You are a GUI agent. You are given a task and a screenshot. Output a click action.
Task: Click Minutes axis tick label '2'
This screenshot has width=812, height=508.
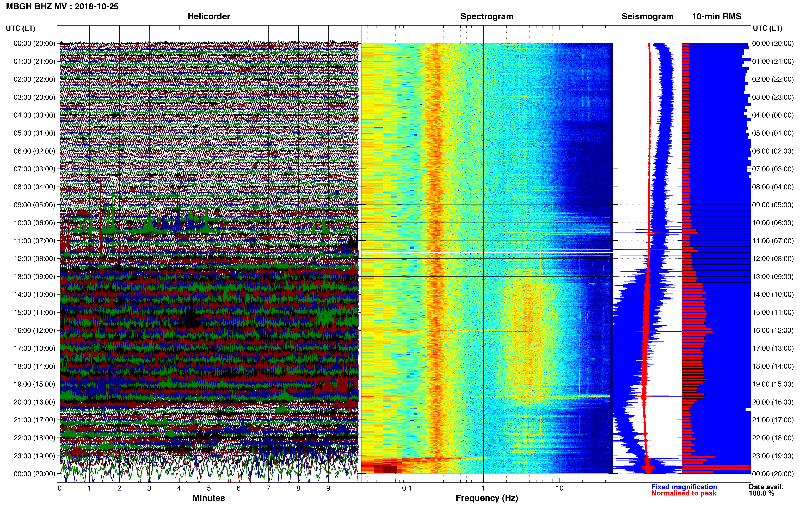119,488
